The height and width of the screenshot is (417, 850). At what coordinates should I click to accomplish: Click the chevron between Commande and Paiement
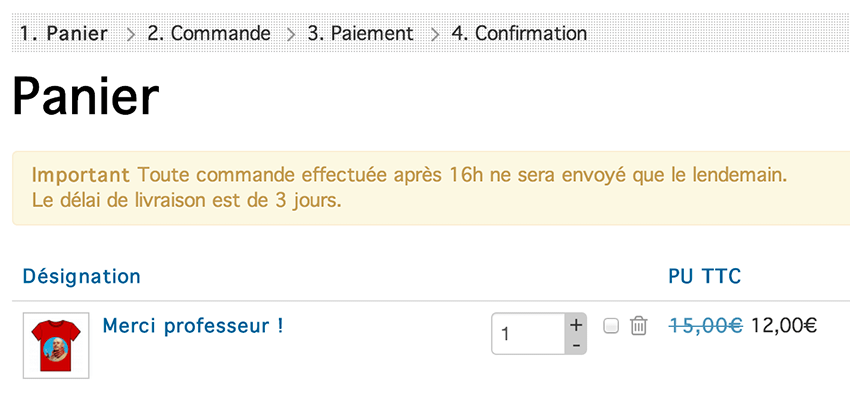[x=291, y=34]
